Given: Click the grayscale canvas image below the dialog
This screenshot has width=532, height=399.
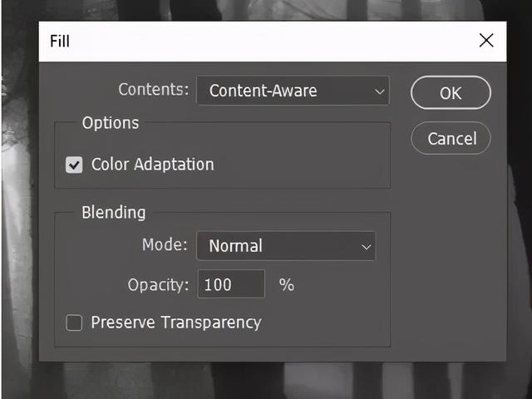Looking at the screenshot, I should [x=272, y=381].
